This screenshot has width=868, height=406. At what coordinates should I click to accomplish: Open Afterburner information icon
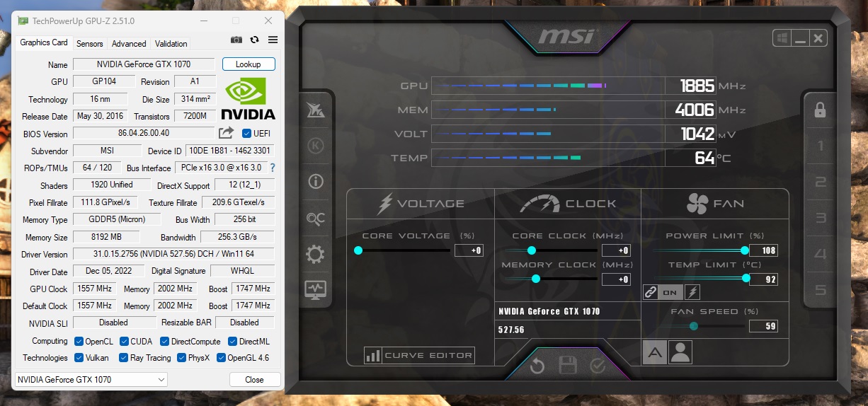click(316, 182)
